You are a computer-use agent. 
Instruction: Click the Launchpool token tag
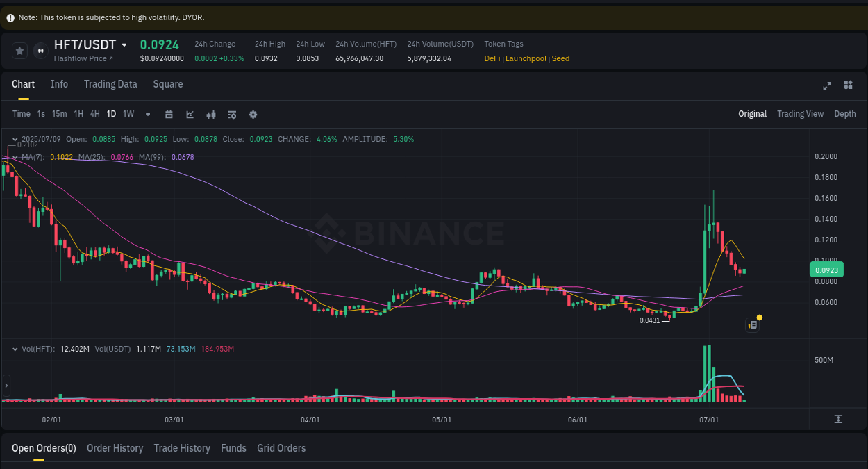click(x=526, y=58)
